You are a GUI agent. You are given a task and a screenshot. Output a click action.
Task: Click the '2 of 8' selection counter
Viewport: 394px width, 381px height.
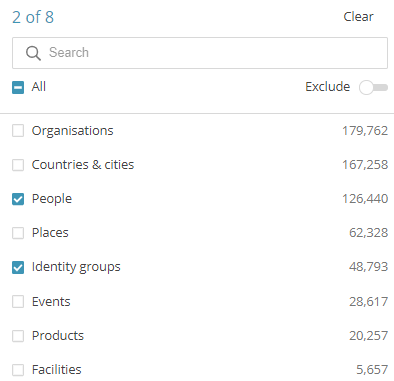(x=33, y=17)
